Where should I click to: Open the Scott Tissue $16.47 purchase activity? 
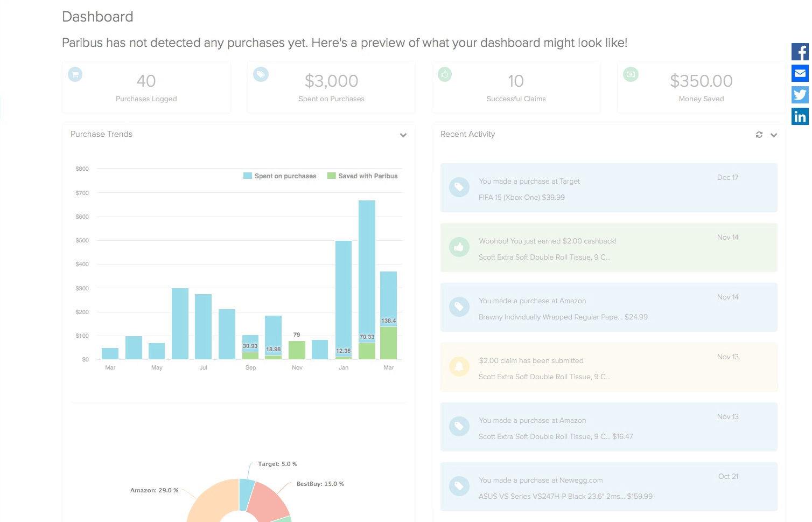[x=609, y=427]
